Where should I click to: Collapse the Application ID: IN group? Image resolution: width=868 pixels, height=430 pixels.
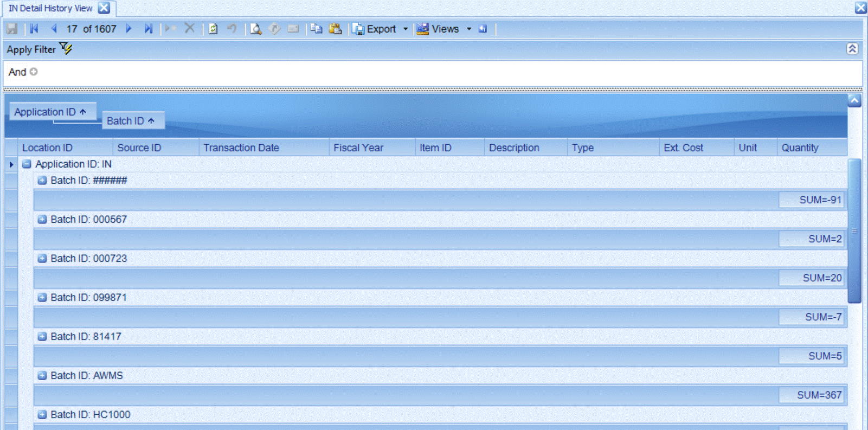pos(27,164)
